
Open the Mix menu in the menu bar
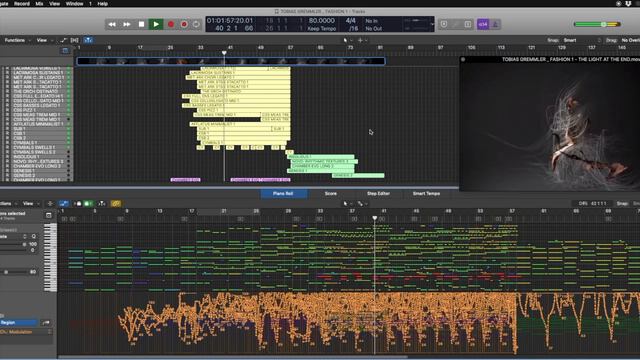point(39,4)
